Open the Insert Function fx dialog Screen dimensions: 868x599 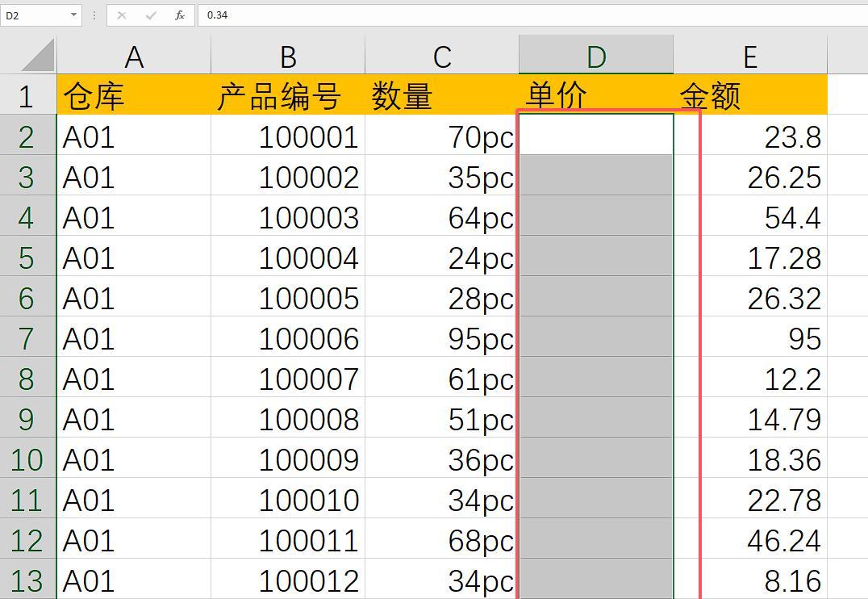click(x=180, y=15)
